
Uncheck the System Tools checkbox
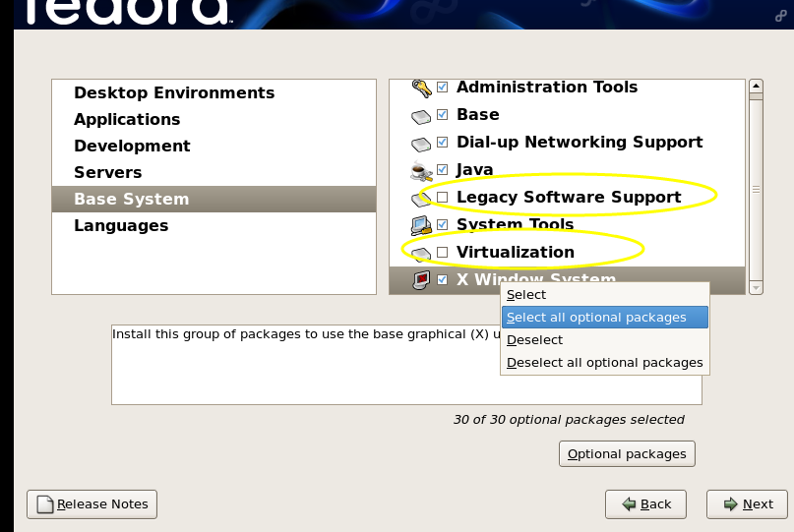(442, 224)
